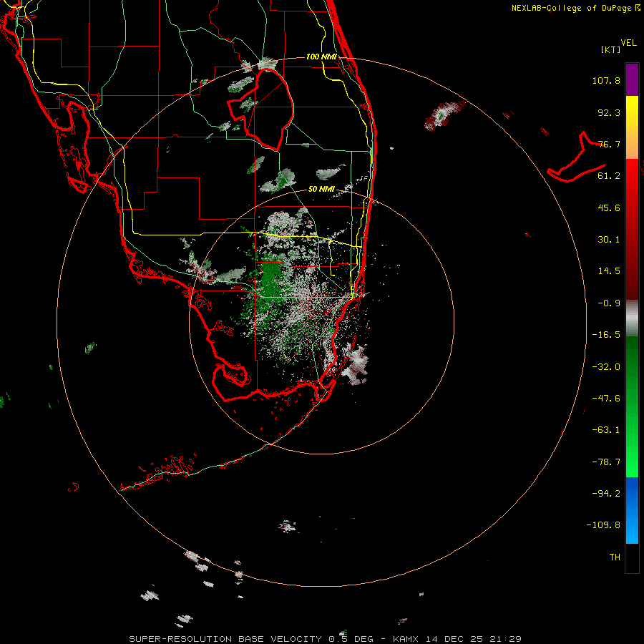Viewport: 644px width, 644px height.
Task: Click the 50 NMI range ring label
Action: (321, 190)
